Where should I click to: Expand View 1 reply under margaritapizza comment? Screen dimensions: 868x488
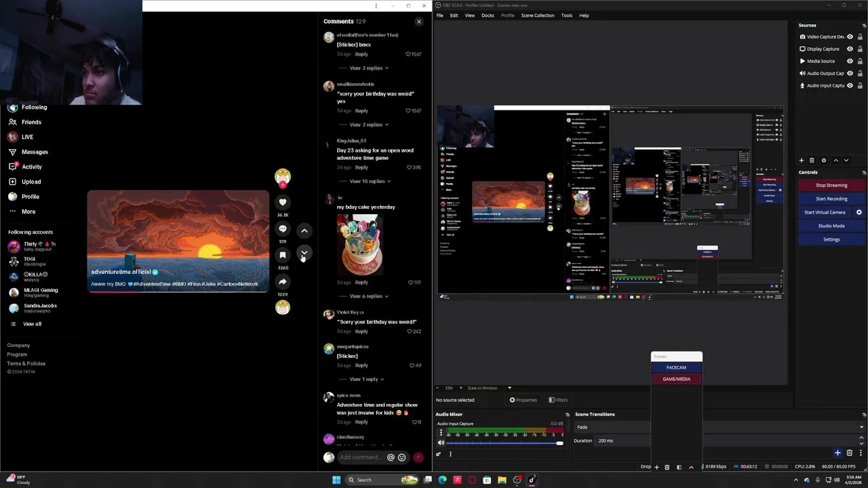[366, 379]
